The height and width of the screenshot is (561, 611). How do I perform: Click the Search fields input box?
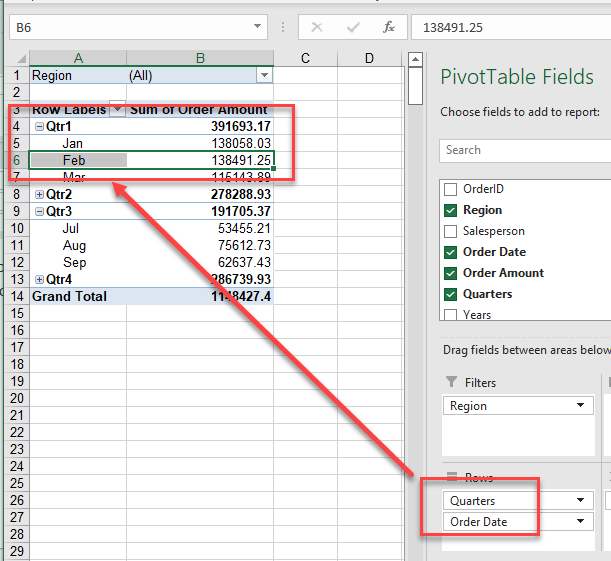(x=525, y=150)
